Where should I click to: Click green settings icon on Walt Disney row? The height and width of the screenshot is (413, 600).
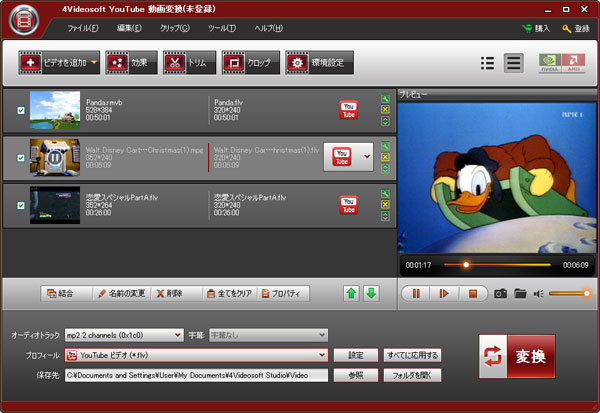coord(385,146)
